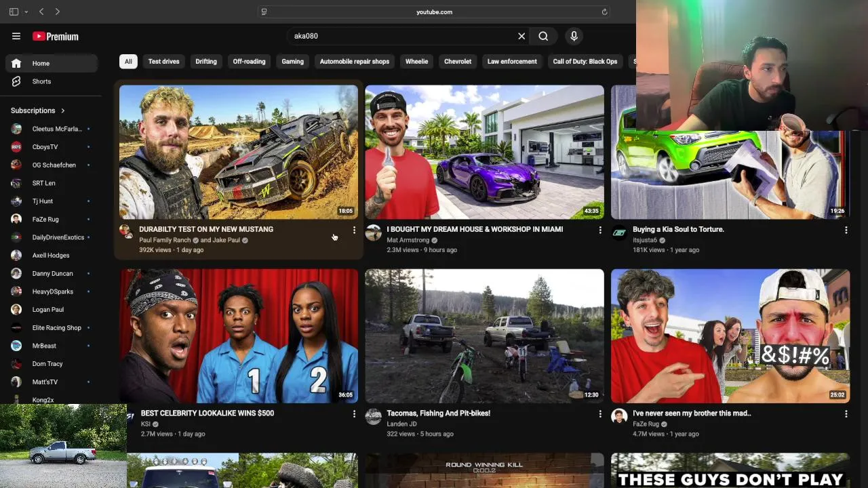Open title 'DURABILTY TEST ON MY NEW MUSTANG'

coord(206,229)
